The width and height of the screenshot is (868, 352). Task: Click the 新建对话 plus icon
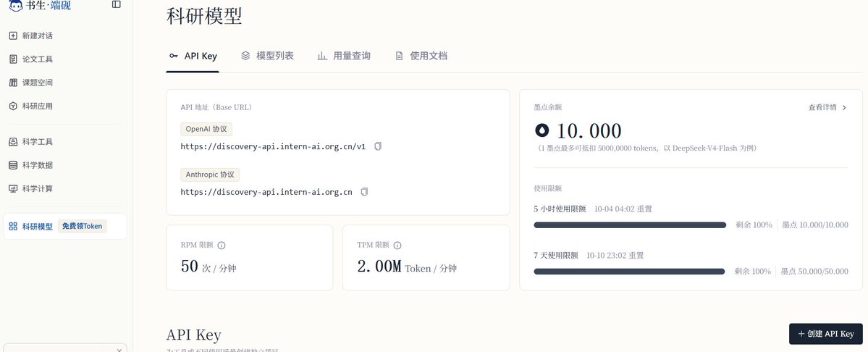13,36
